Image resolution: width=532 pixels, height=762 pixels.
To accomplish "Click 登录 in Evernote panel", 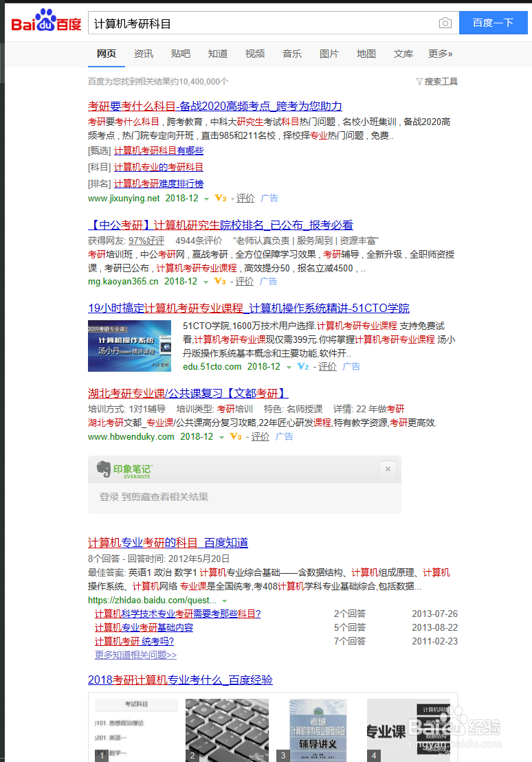I will [109, 497].
